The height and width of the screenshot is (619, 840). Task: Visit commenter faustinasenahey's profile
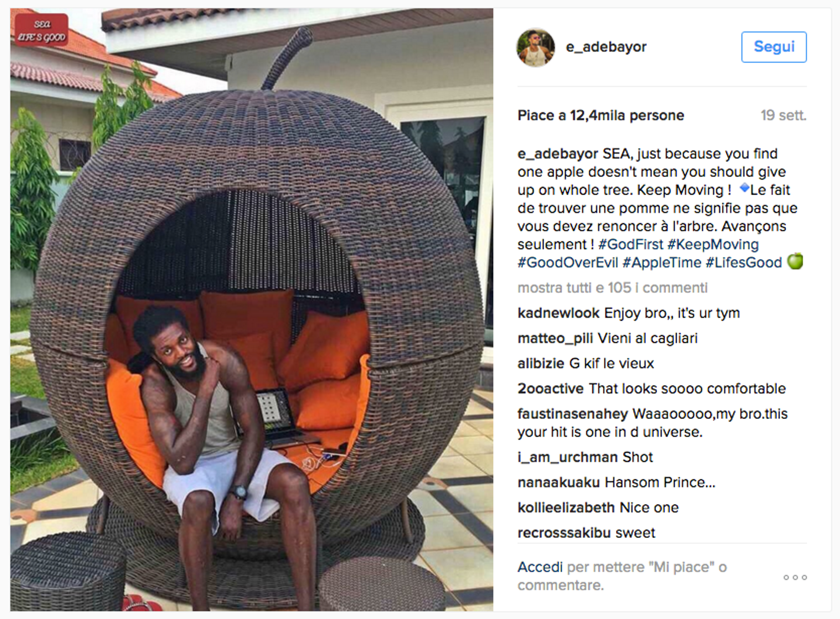(x=573, y=414)
